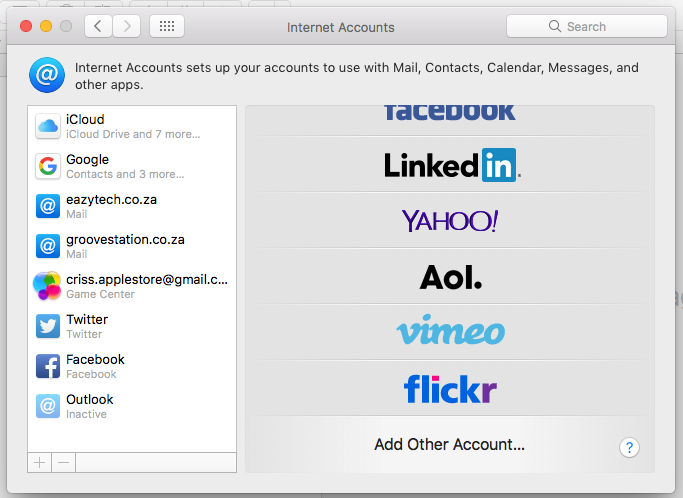This screenshot has height=498, width=683.
Task: Select the Twitter account title
Action: [x=87, y=319]
